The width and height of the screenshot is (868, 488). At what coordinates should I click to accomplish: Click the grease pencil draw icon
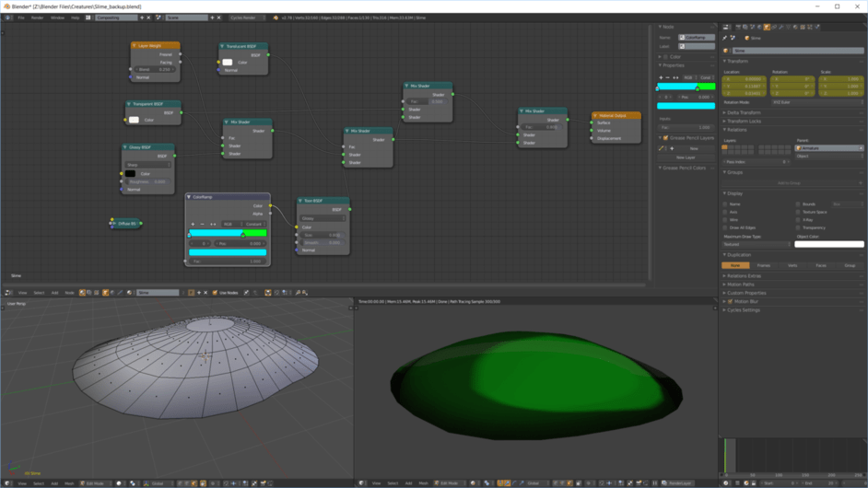[x=661, y=148]
